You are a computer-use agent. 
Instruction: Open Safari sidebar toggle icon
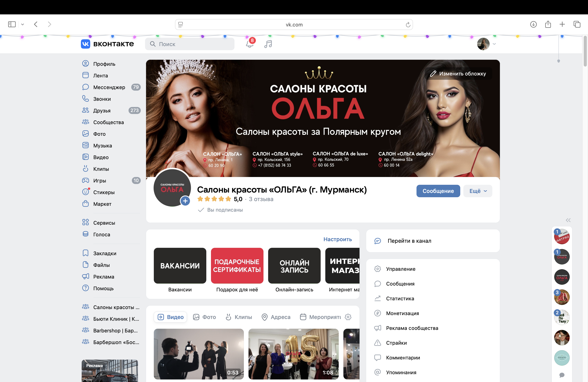click(12, 24)
